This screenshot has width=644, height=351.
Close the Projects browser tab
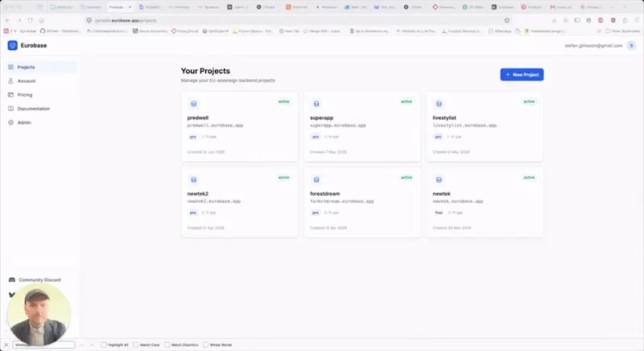[x=130, y=7]
